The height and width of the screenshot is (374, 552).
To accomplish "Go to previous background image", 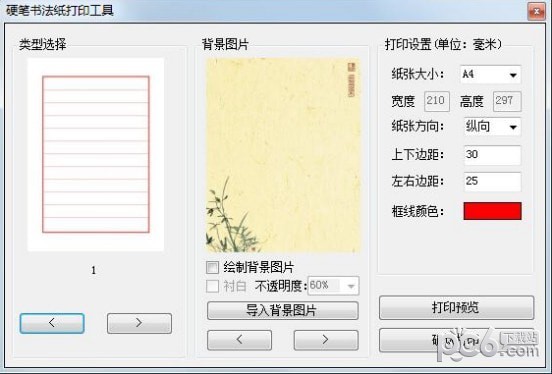I will click(x=239, y=340).
